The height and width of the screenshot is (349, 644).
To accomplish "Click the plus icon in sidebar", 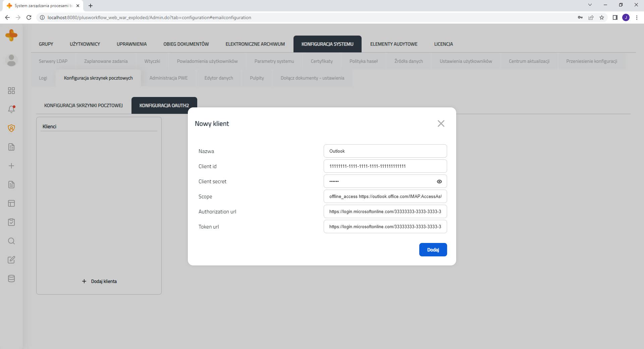I will [x=11, y=166].
